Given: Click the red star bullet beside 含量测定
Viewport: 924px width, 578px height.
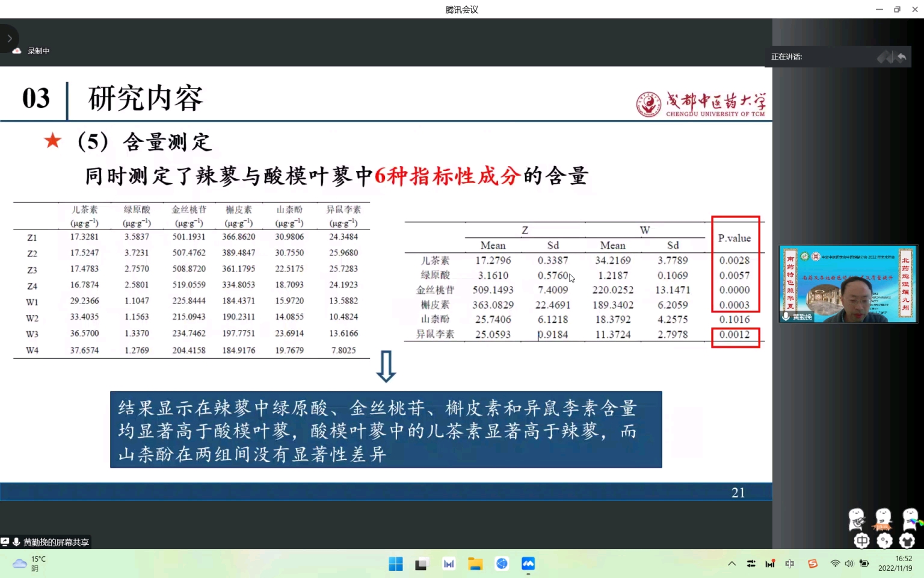Looking at the screenshot, I should pyautogui.click(x=53, y=141).
